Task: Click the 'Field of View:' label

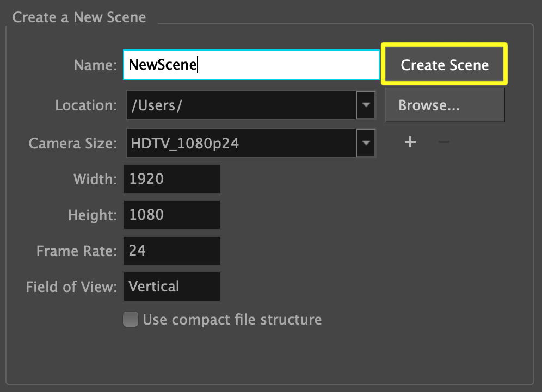Action: [x=71, y=287]
